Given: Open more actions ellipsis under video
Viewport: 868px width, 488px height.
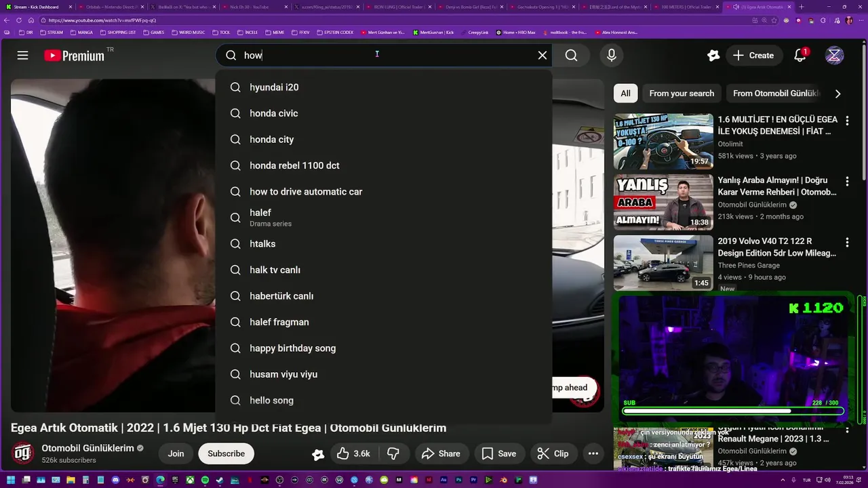Looking at the screenshot, I should click(593, 453).
